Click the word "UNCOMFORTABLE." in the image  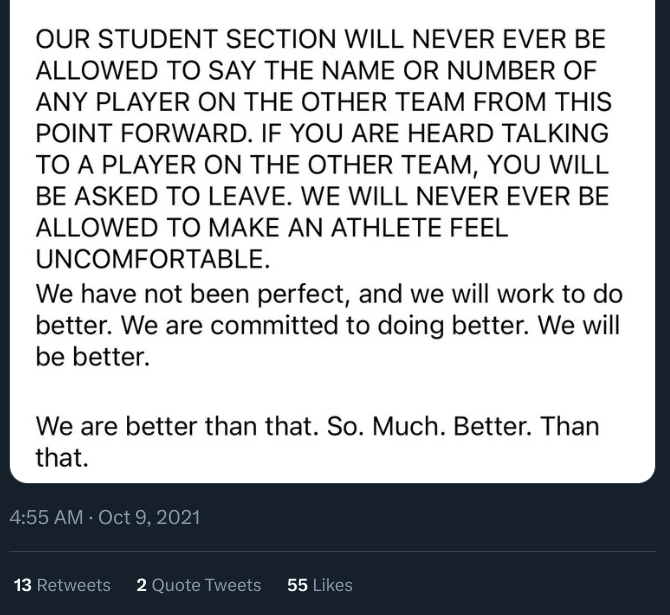153,258
